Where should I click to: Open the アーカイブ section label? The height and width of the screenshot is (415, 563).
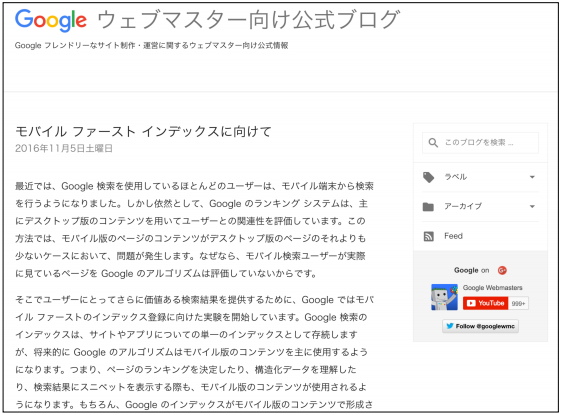pos(463,206)
